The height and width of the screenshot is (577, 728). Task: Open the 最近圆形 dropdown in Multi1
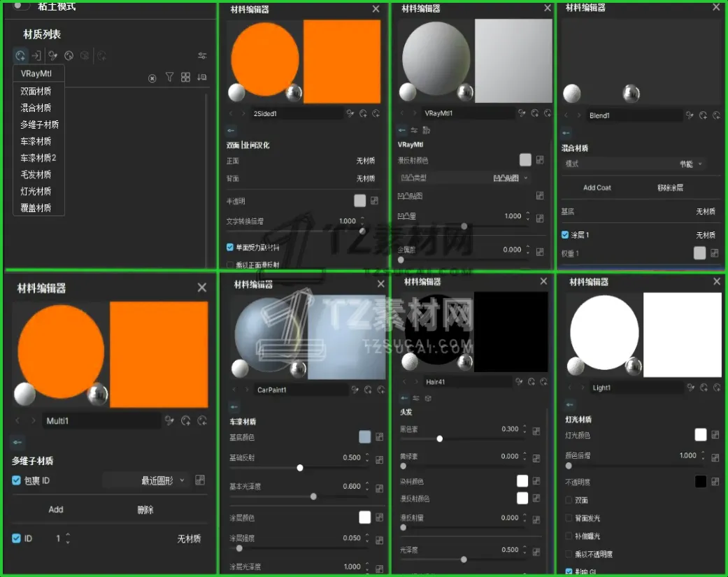[145, 480]
